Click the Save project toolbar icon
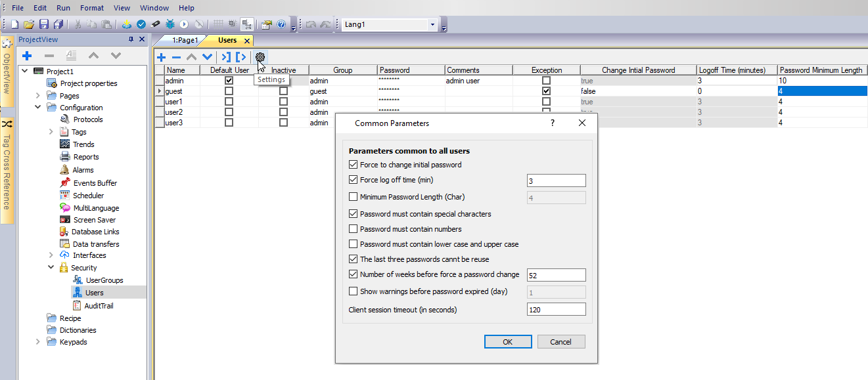Image resolution: width=868 pixels, height=380 pixels. (43, 24)
